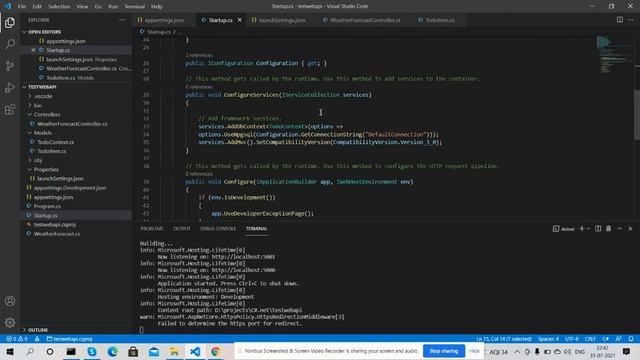Split the terminal panel

[598, 229]
